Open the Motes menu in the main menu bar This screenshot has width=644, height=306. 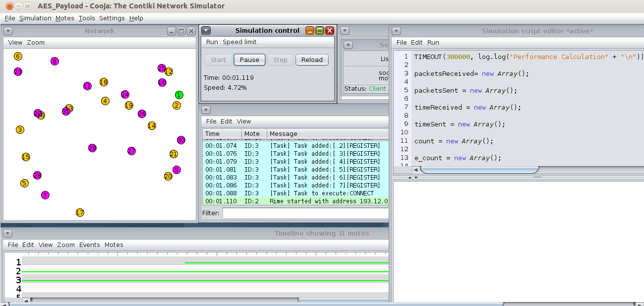(x=64, y=18)
